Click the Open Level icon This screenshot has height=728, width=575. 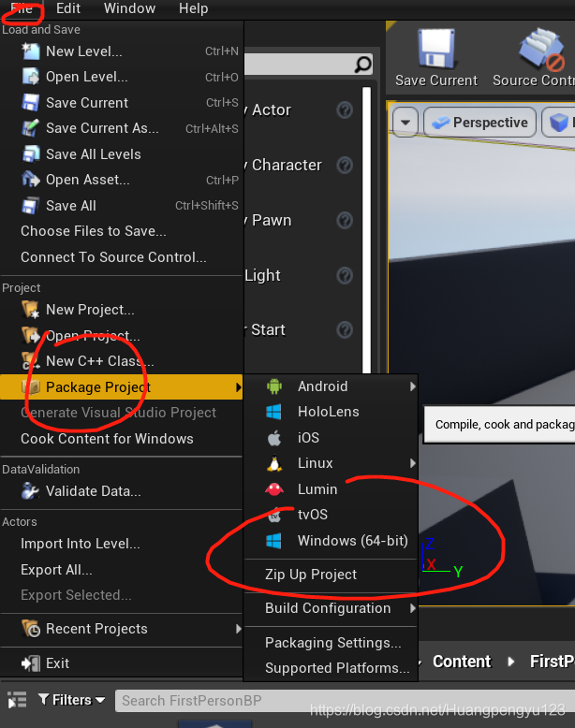pyautogui.click(x=31, y=77)
